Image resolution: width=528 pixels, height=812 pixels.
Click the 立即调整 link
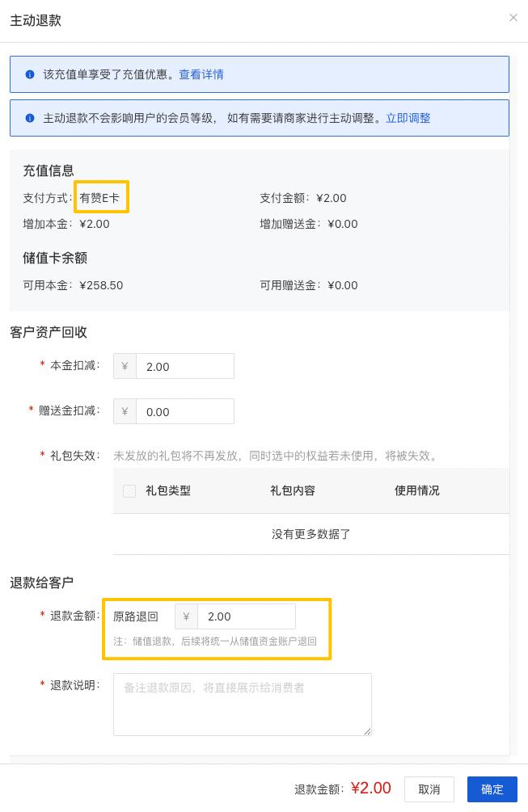pyautogui.click(x=408, y=118)
